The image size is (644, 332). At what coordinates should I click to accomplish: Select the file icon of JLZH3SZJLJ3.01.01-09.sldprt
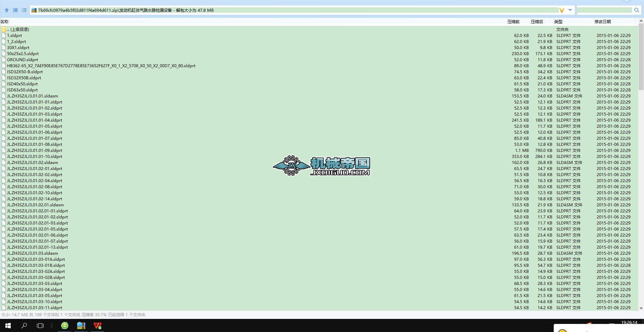point(4,151)
